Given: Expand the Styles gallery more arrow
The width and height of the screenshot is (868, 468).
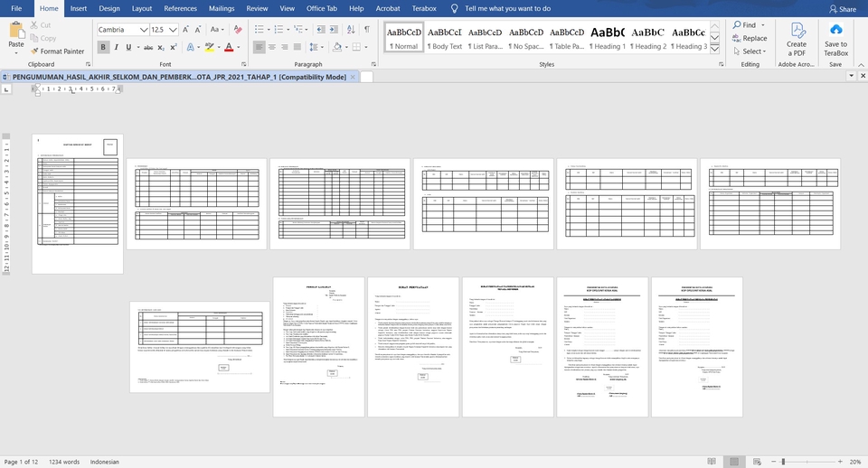Looking at the screenshot, I should (714, 49).
